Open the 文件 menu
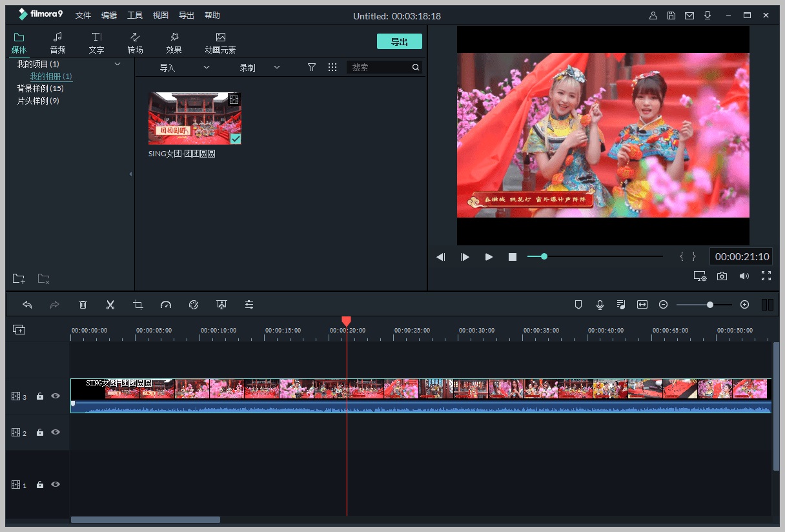This screenshot has height=532, width=785. click(x=83, y=15)
